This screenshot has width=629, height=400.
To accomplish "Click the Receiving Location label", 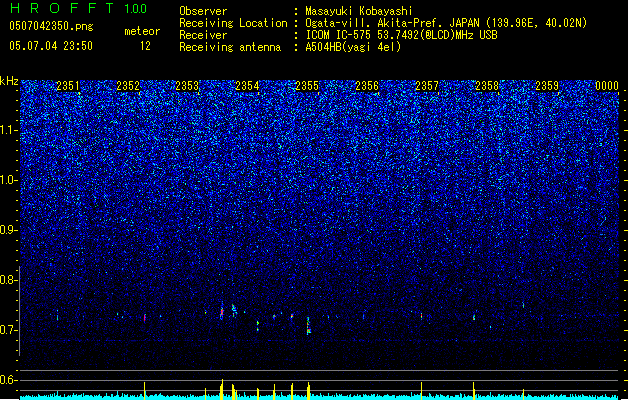I will pos(233,23).
